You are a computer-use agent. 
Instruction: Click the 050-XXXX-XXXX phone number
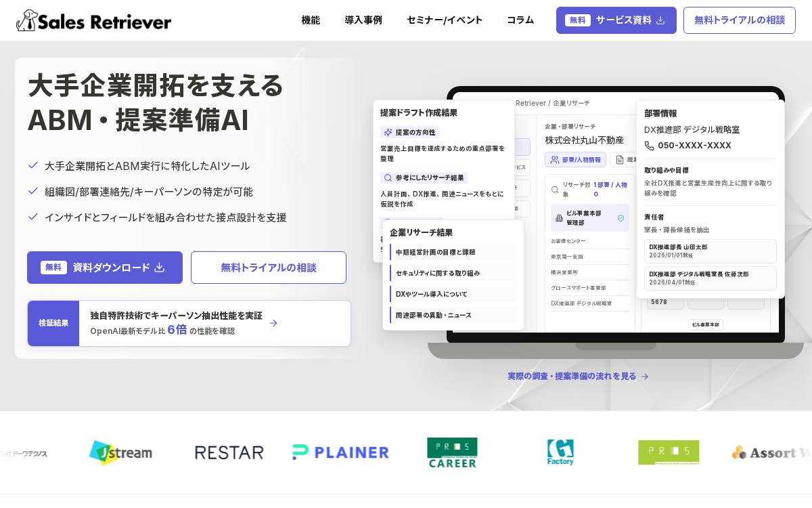point(695,146)
